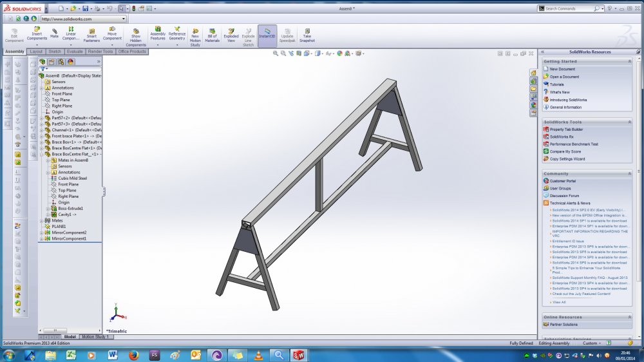Viewport: 644px width, 362px height.
Task: Click the Search Commands field
Action: click(x=569, y=9)
